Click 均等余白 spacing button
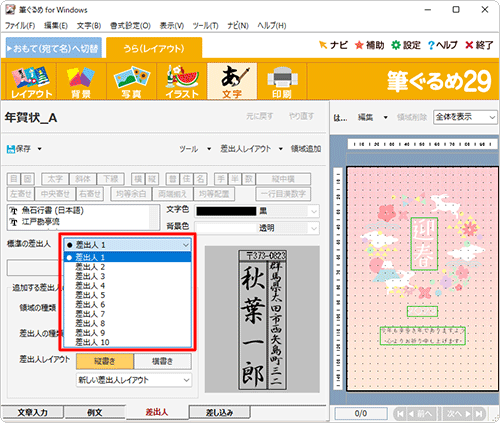The image size is (500, 423). (x=131, y=194)
